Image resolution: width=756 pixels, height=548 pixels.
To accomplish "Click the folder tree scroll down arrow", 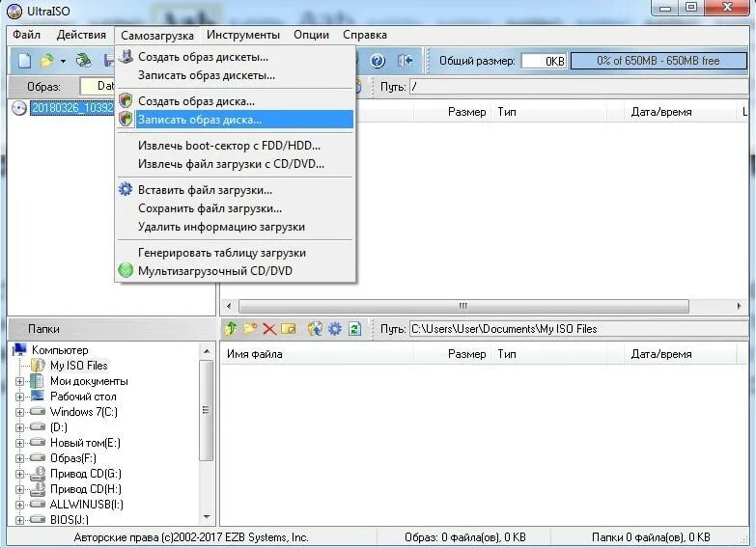I will [207, 517].
